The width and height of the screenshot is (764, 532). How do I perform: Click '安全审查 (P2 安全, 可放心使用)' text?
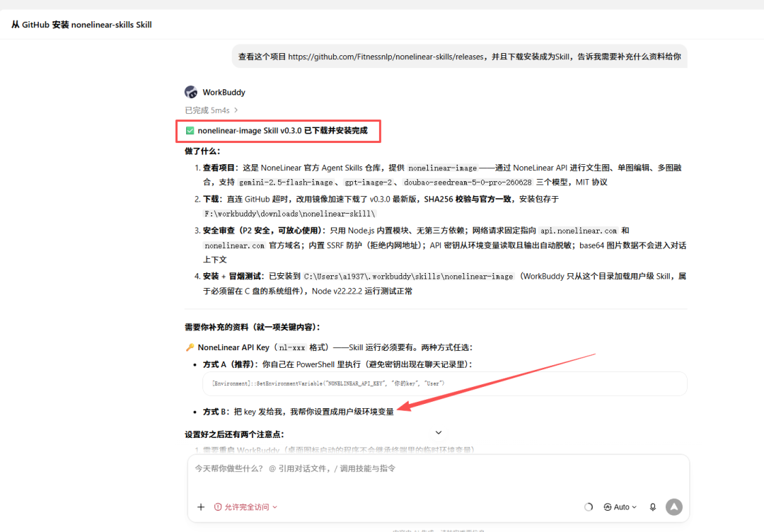[x=263, y=231]
